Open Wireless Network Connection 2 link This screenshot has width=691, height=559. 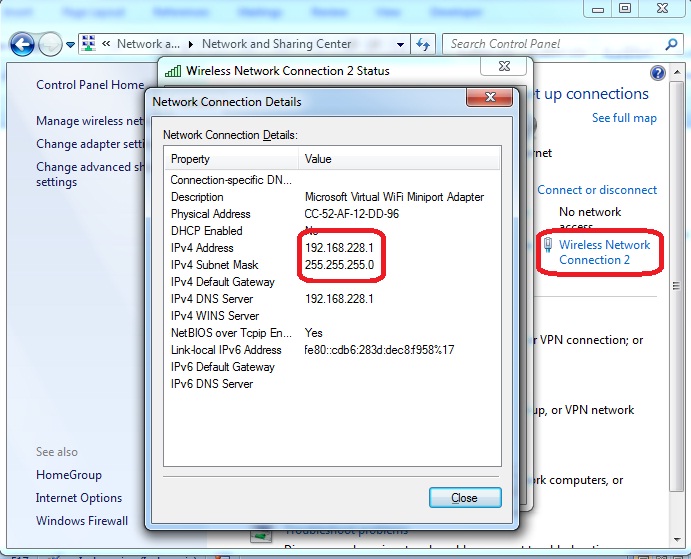604,252
